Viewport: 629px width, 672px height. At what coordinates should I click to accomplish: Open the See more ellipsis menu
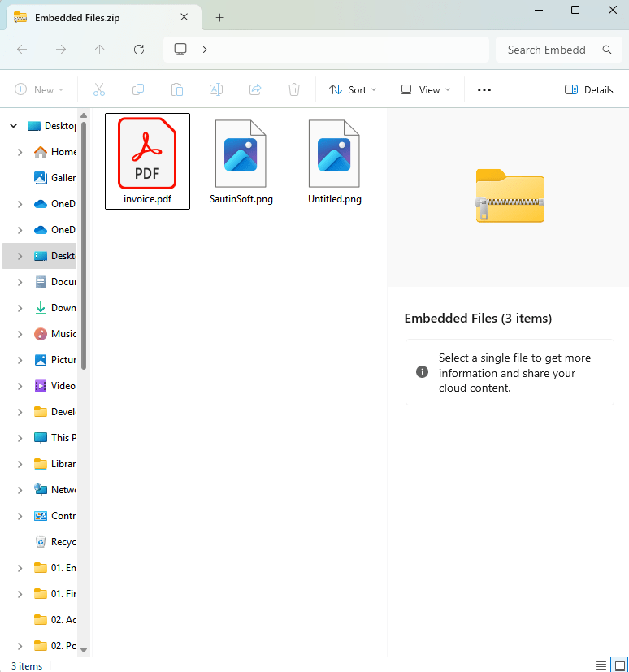pyautogui.click(x=484, y=90)
